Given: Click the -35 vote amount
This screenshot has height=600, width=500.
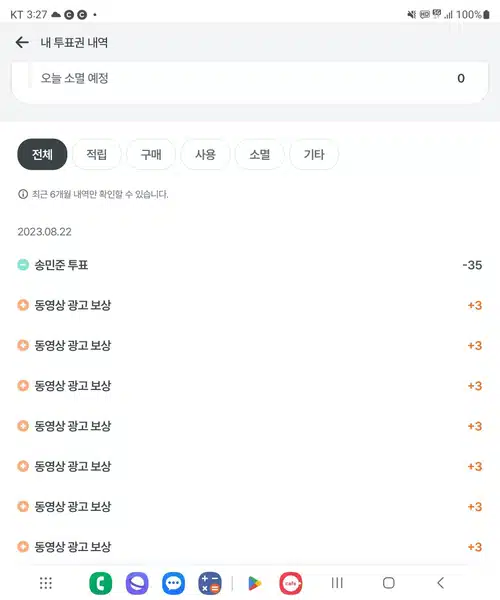Looking at the screenshot, I should (x=472, y=265).
